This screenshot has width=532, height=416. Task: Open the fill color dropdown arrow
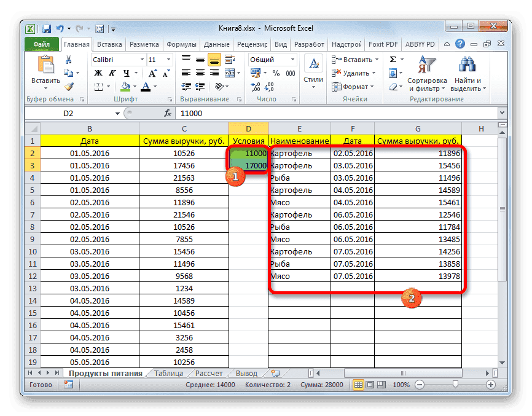pos(134,86)
